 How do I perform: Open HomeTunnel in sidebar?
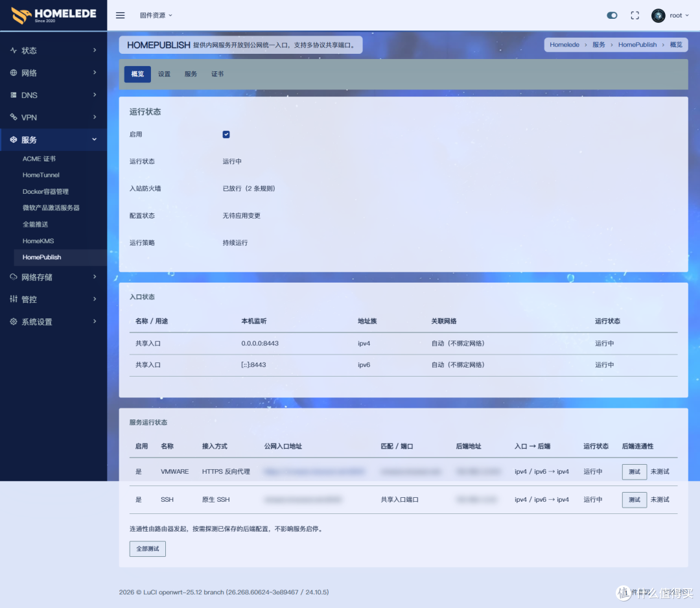41,175
